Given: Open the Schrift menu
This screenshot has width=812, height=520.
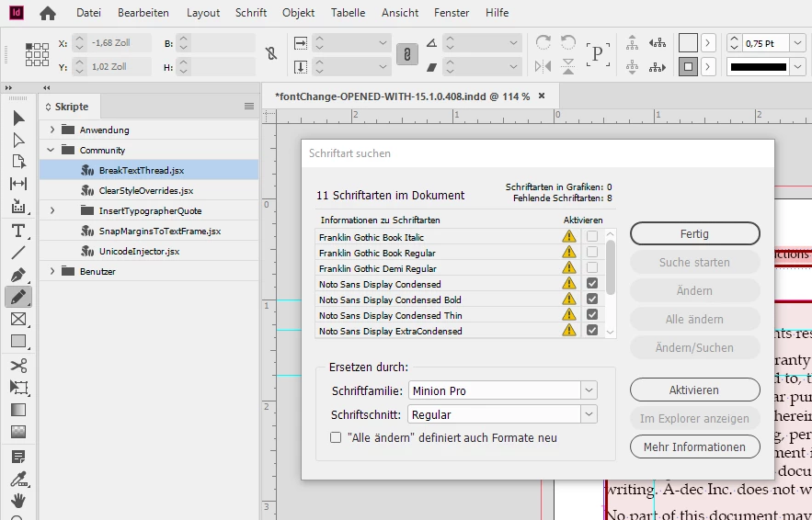Looking at the screenshot, I should (x=251, y=13).
